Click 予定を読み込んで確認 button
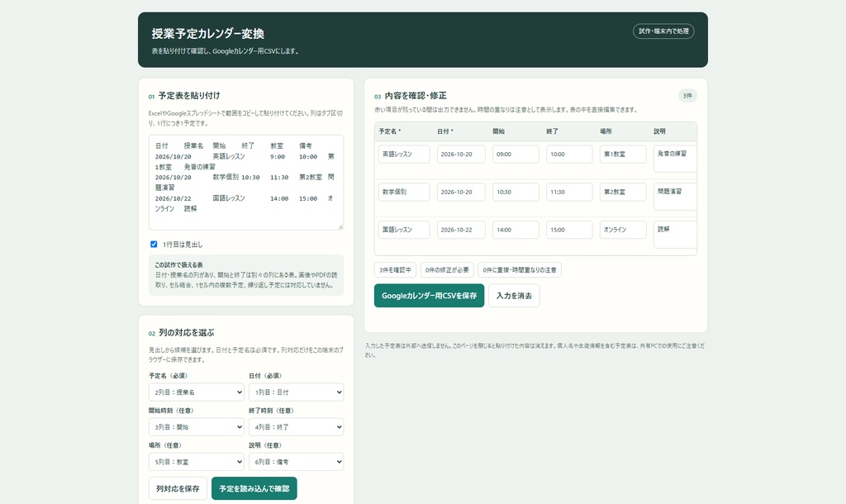 click(x=254, y=488)
